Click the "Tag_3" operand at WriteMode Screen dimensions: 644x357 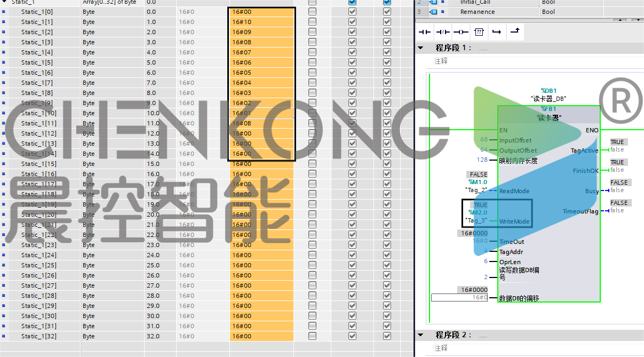[x=476, y=220]
